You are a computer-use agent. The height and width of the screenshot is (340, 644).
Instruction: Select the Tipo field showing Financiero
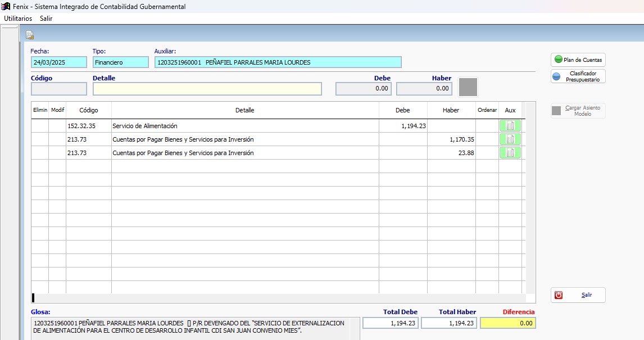(121, 62)
